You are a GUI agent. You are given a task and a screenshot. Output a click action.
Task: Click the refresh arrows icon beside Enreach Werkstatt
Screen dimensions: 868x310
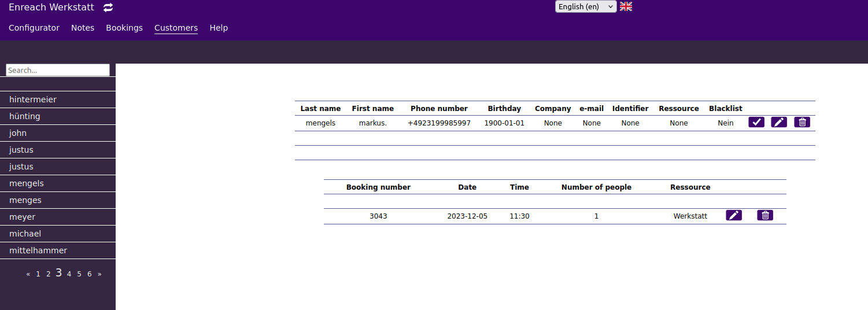[x=108, y=8]
